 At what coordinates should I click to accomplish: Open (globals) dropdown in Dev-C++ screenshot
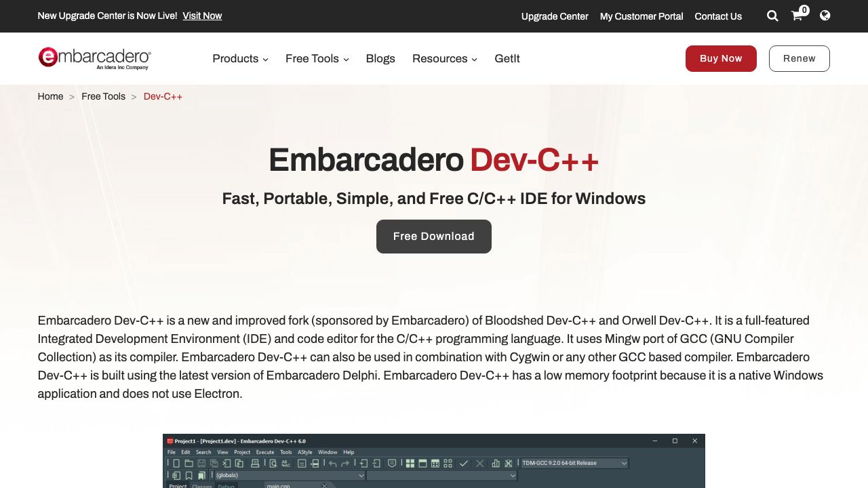pyautogui.click(x=290, y=475)
